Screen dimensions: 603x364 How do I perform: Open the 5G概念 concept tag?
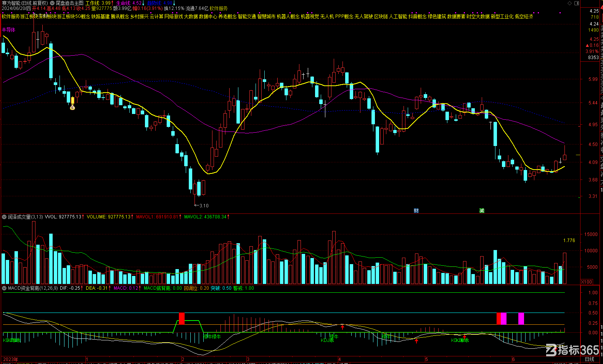tap(83, 17)
